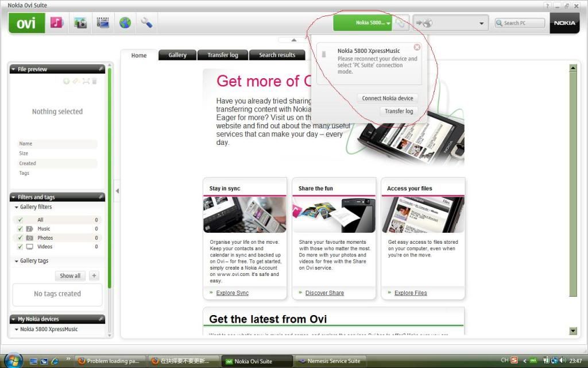This screenshot has height=368, width=588.
Task: Open the share-to-web dropdown
Action: (481, 24)
